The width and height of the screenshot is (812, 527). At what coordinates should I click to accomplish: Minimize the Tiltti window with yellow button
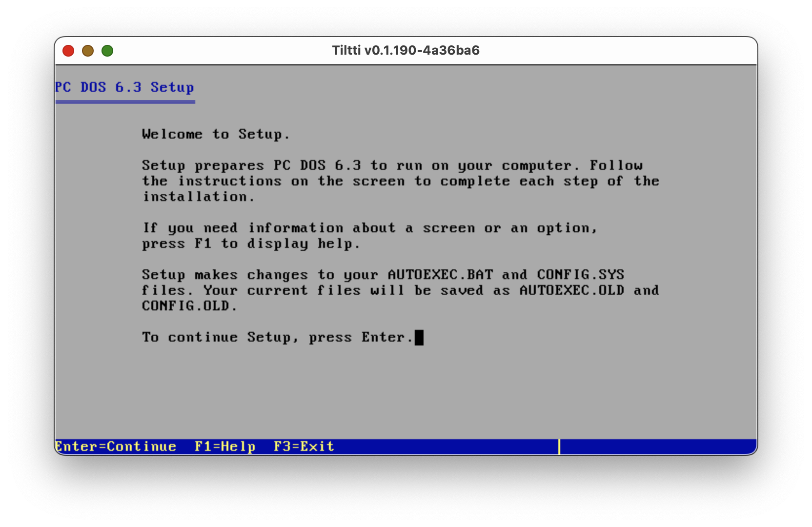click(88, 51)
